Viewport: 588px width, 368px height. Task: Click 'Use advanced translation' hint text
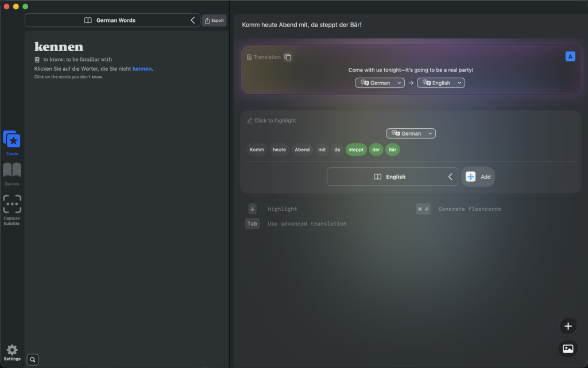click(x=307, y=224)
